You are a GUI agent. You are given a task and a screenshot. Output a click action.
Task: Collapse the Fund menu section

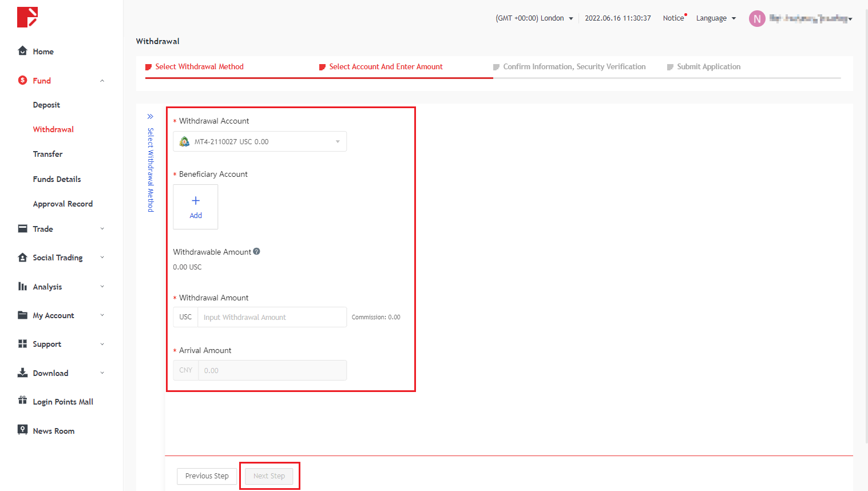(x=102, y=81)
